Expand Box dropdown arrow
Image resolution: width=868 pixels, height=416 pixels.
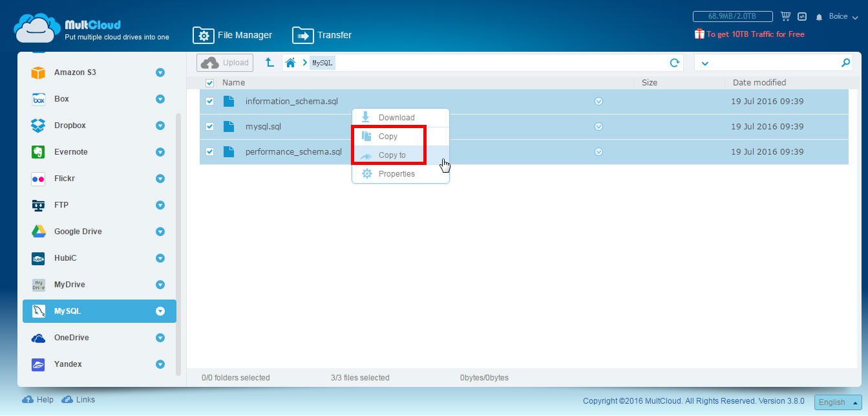click(x=160, y=99)
